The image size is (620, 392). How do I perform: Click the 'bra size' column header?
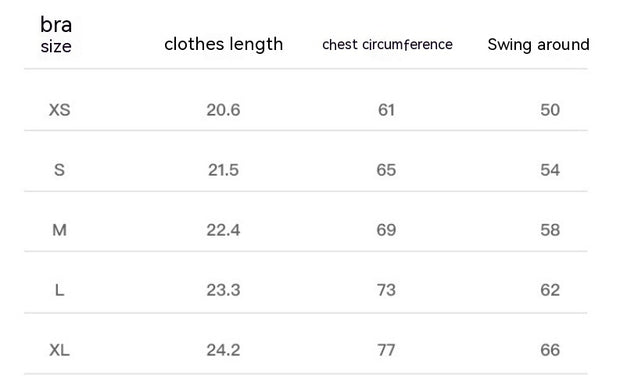tap(56, 35)
